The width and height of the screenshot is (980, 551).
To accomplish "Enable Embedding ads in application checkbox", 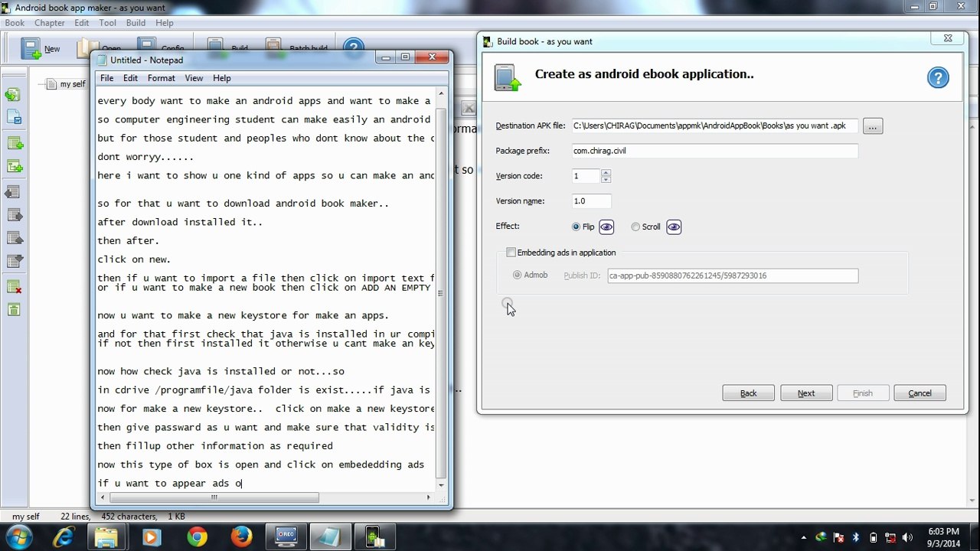I will (x=511, y=253).
